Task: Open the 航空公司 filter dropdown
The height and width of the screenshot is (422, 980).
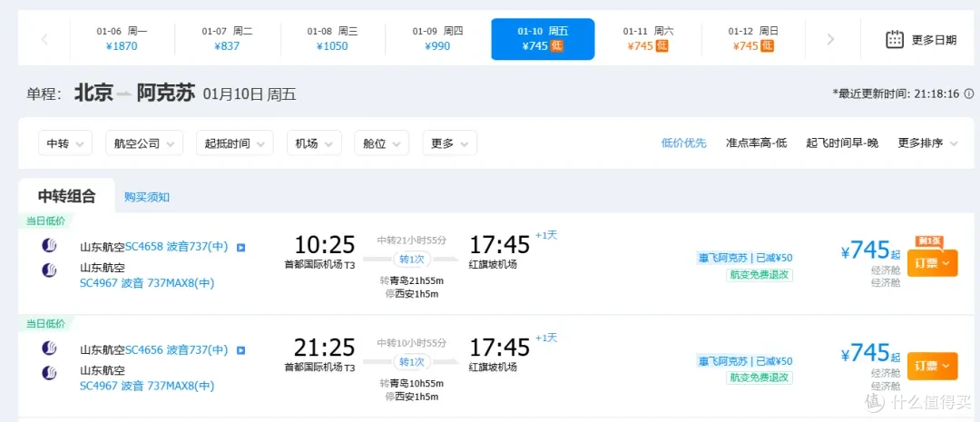Action: pos(144,143)
